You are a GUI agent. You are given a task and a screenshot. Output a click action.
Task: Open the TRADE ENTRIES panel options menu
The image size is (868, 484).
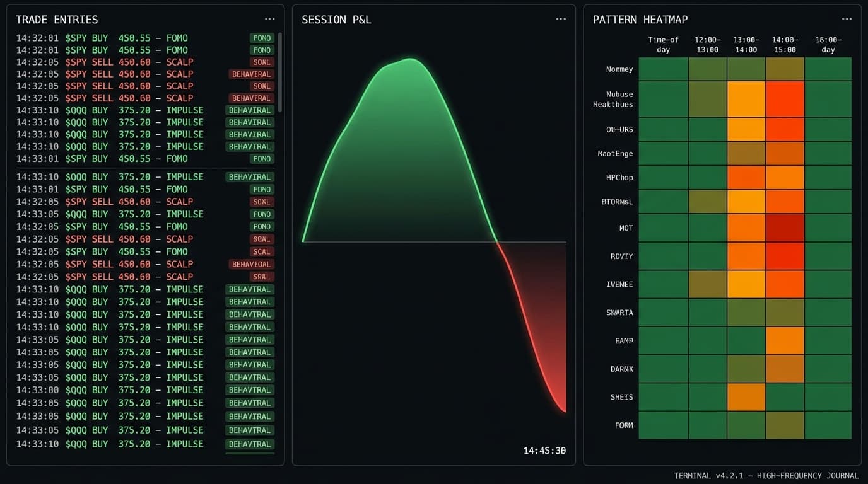pos(270,19)
